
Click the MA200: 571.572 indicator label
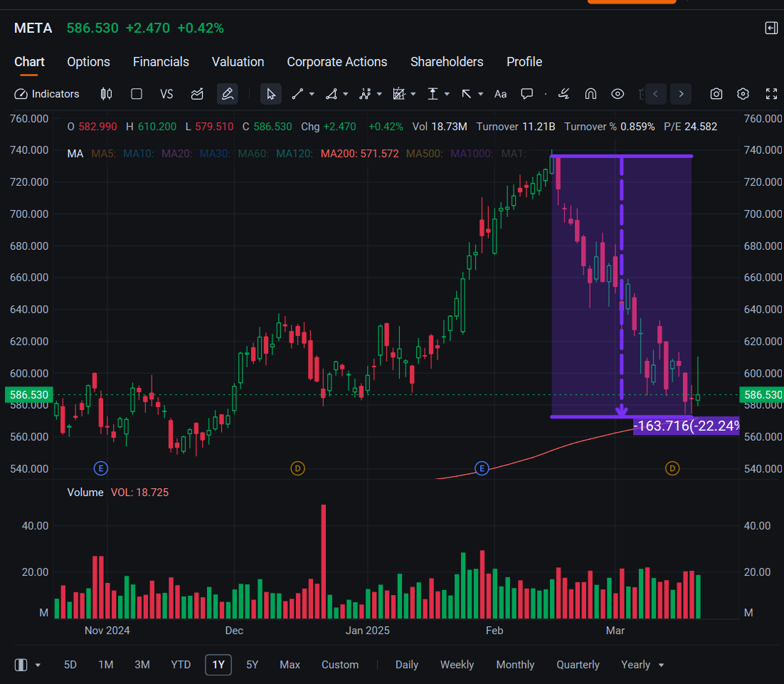click(x=359, y=154)
